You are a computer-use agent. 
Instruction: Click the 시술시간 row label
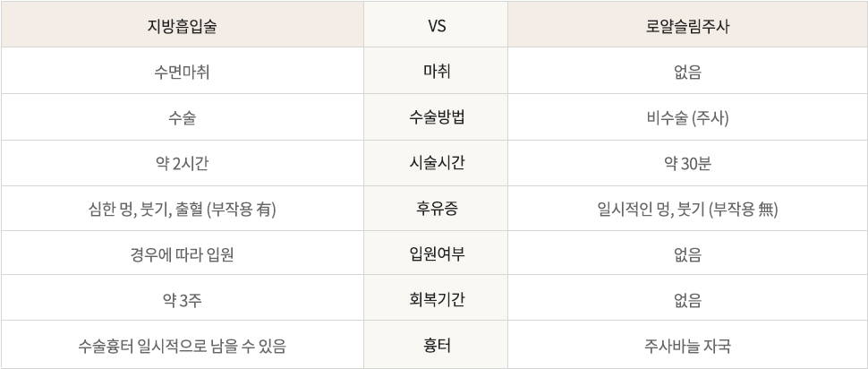click(437, 164)
